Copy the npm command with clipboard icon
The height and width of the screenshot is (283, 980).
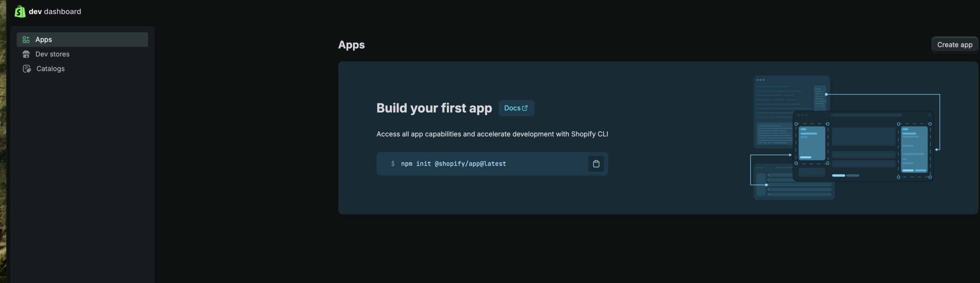pyautogui.click(x=596, y=164)
